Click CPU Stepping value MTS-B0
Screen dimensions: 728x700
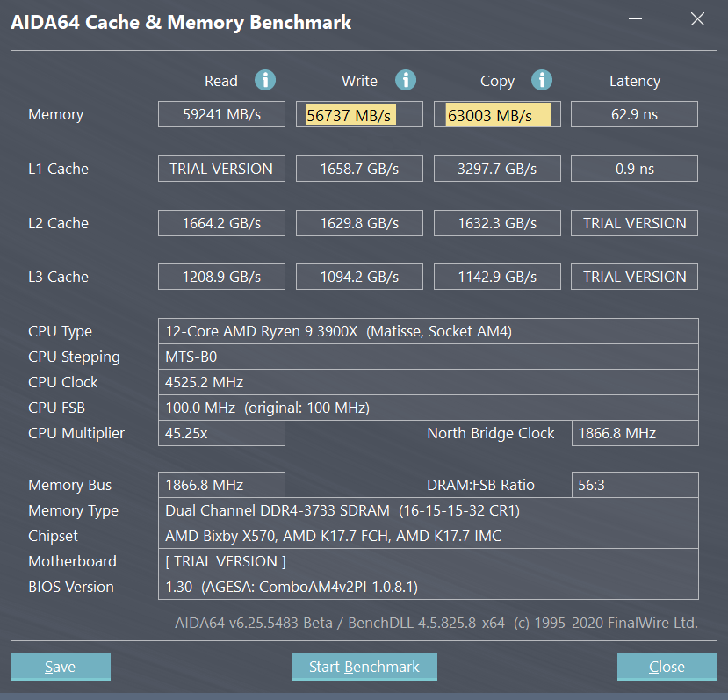pyautogui.click(x=429, y=357)
